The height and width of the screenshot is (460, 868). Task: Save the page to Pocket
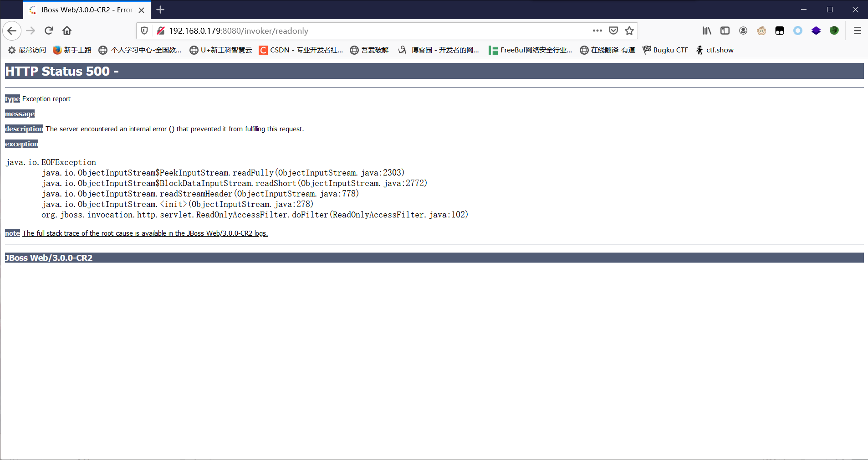[x=613, y=31]
